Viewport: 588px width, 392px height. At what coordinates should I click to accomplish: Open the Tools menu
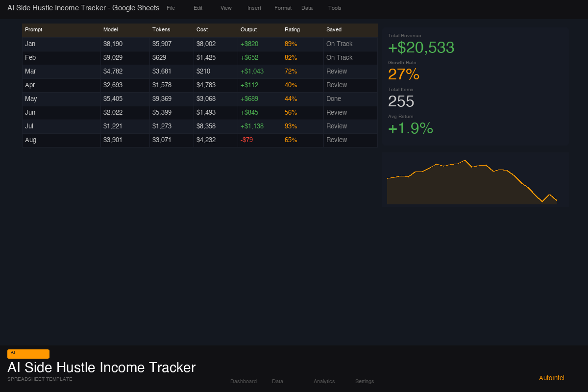(335, 8)
